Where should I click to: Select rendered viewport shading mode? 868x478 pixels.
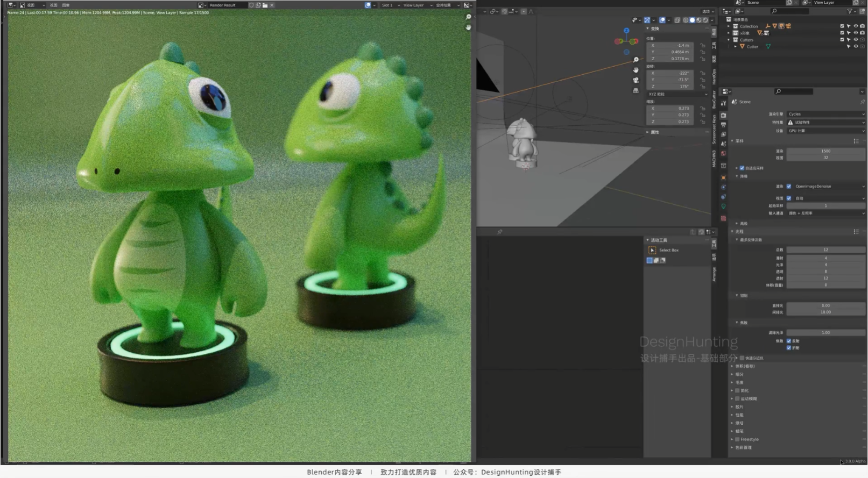coord(705,20)
